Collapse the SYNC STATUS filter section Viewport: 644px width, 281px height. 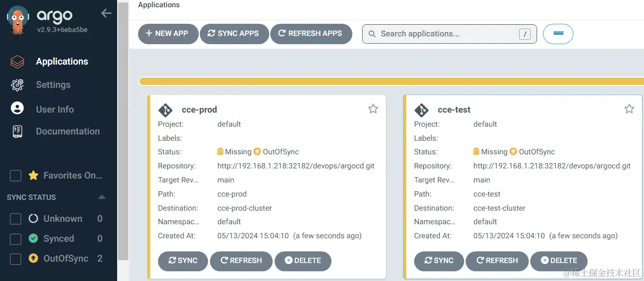coord(102,197)
